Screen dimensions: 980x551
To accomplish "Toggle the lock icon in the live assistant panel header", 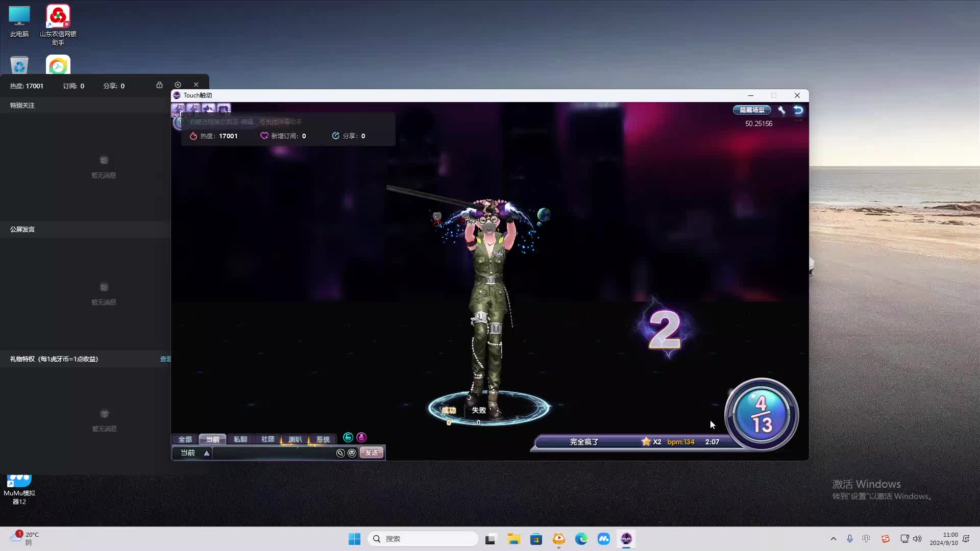I will (160, 85).
